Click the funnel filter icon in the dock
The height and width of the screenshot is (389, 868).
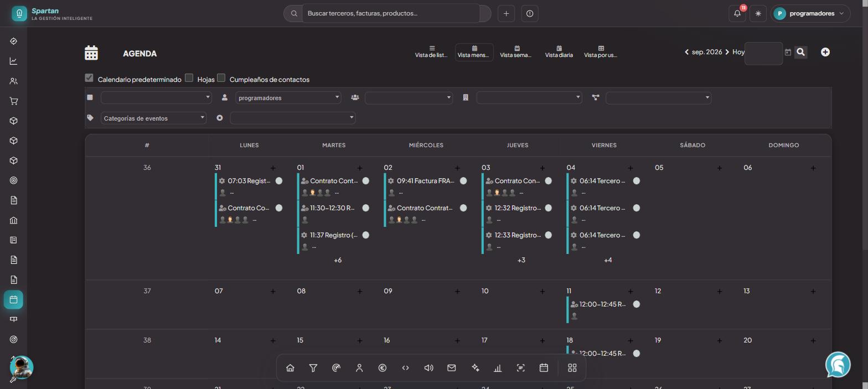(x=313, y=368)
